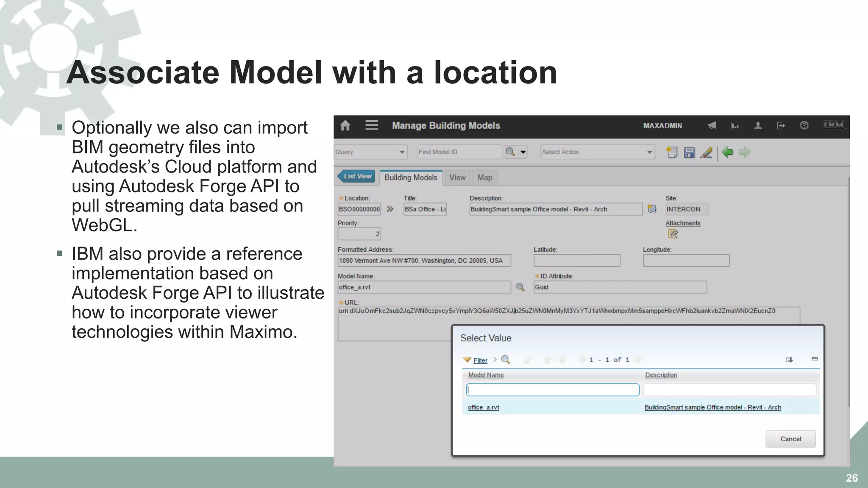Click the Latitude input field

(x=577, y=261)
